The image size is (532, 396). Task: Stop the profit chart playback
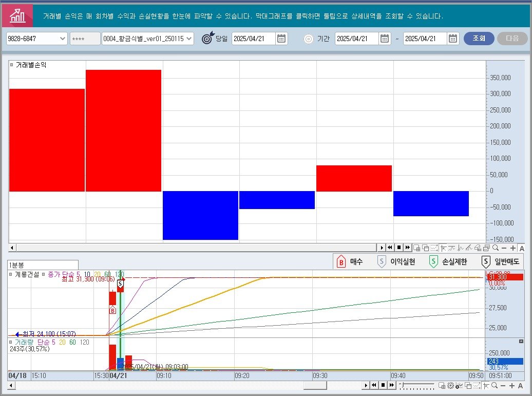(x=399, y=248)
